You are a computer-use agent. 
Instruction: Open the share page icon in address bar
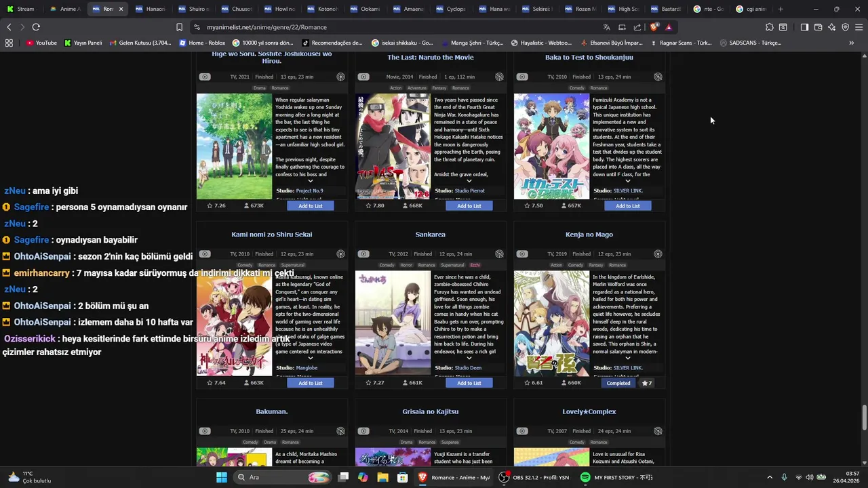637,27
